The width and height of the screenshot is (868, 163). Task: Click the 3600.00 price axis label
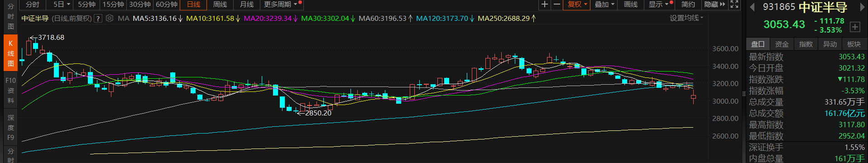pos(725,49)
